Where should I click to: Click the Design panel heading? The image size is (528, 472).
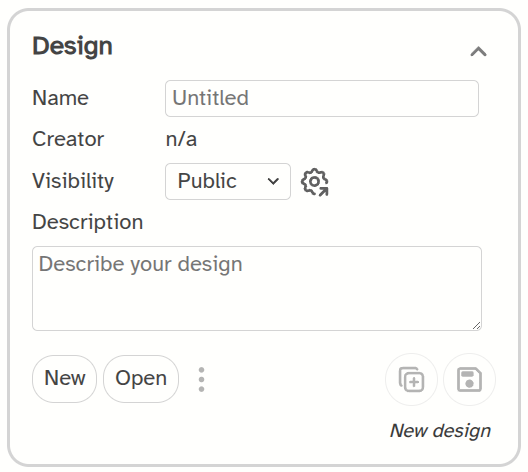[x=72, y=46]
